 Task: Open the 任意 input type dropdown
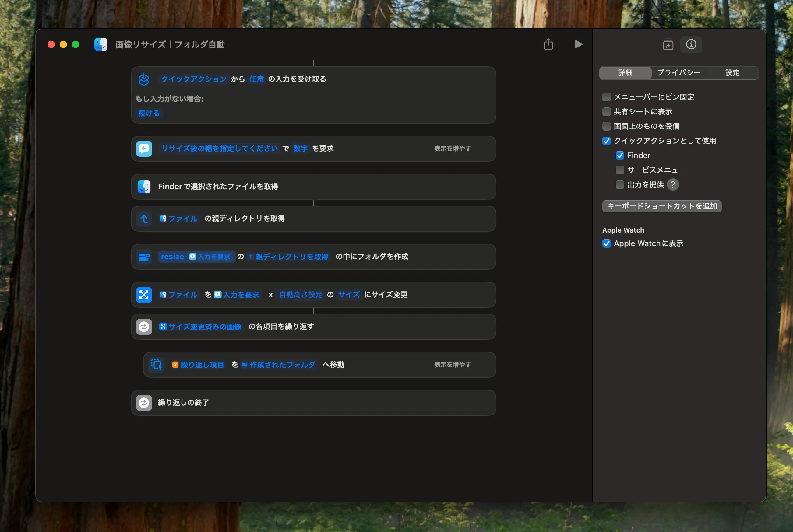[256, 79]
